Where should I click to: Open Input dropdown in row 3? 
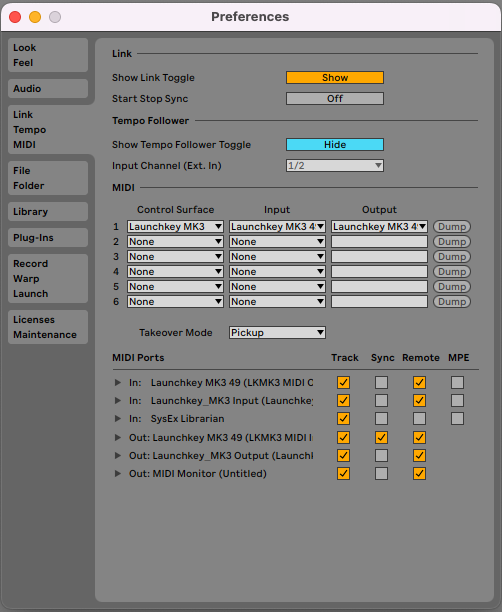pos(277,256)
